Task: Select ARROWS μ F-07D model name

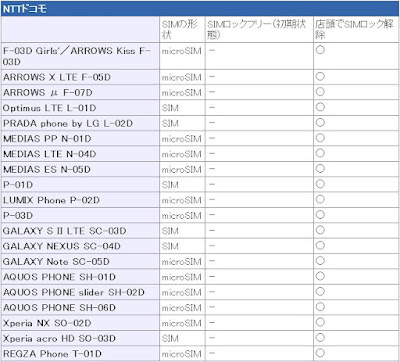Action: (x=48, y=93)
